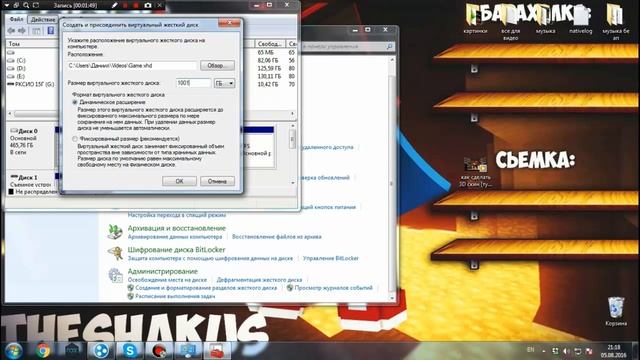640x360 pixels.
Task: Click the Обзор browse button
Action: (x=217, y=65)
